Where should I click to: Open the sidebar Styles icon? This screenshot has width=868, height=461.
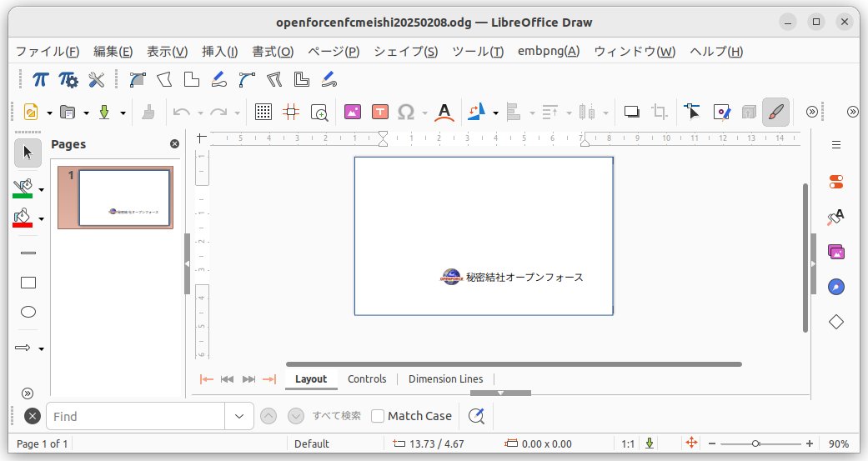[835, 217]
